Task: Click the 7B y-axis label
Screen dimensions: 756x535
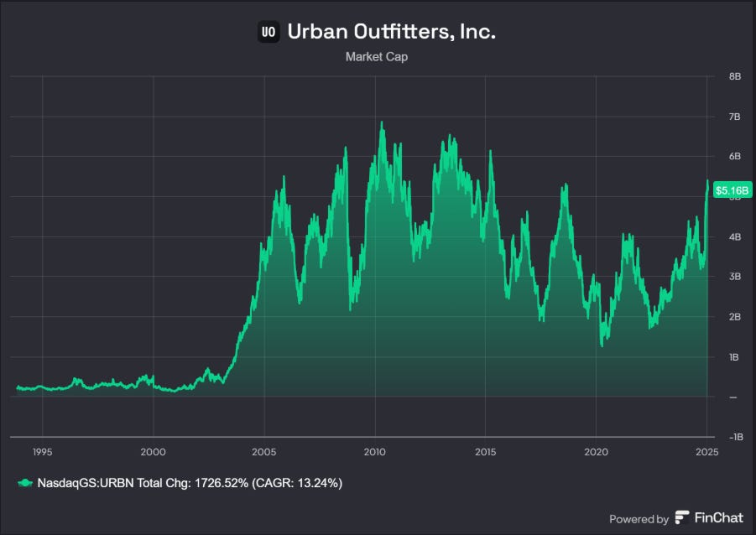Action: click(x=735, y=117)
